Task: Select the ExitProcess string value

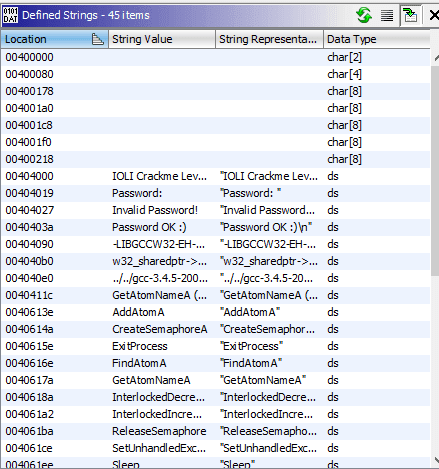Action: (x=140, y=346)
